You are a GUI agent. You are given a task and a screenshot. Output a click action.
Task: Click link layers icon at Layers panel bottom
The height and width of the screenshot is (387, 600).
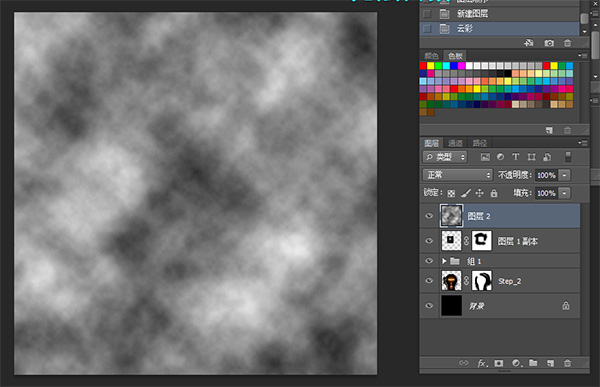[464, 363]
